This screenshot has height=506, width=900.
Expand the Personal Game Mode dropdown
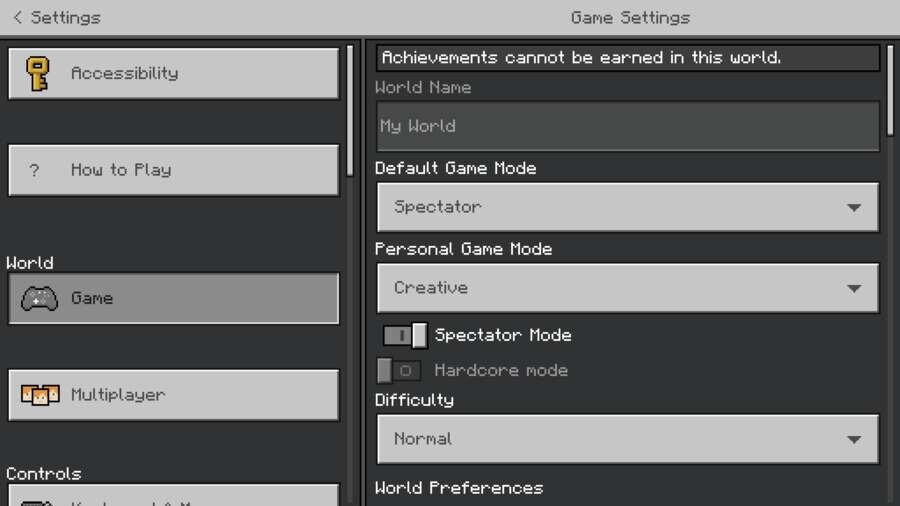point(627,288)
